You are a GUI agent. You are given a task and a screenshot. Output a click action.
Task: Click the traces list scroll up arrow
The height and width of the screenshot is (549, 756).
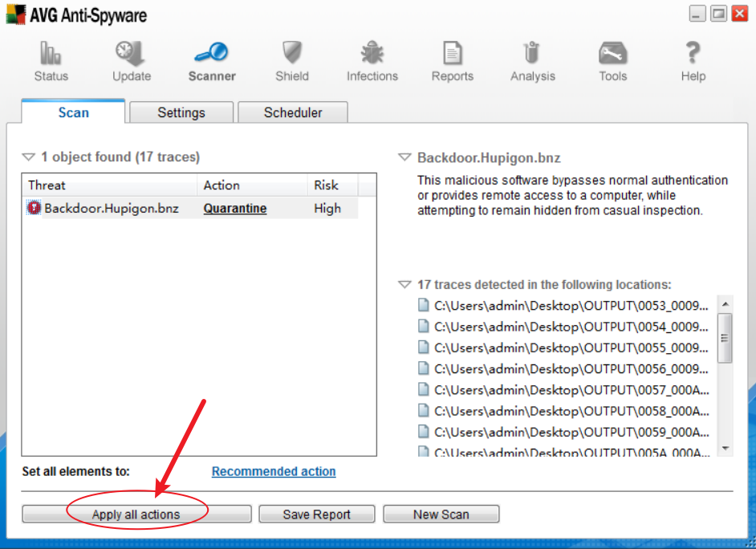click(x=726, y=304)
